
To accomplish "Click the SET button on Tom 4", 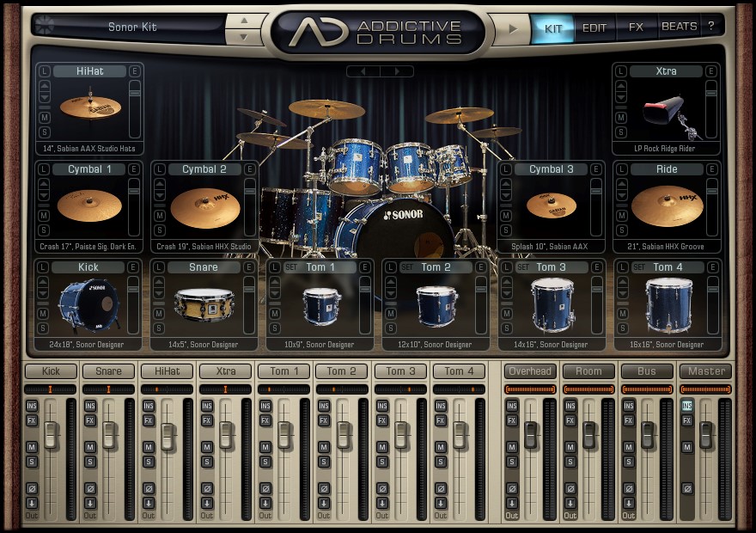I will click(639, 267).
